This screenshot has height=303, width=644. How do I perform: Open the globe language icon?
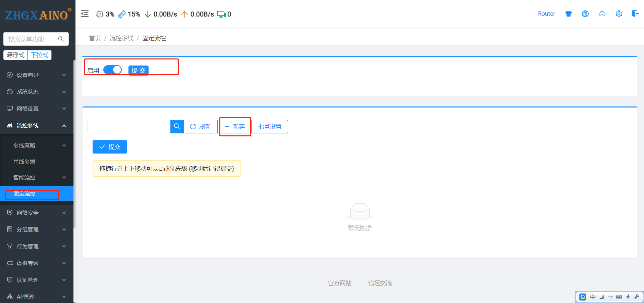coord(585,14)
